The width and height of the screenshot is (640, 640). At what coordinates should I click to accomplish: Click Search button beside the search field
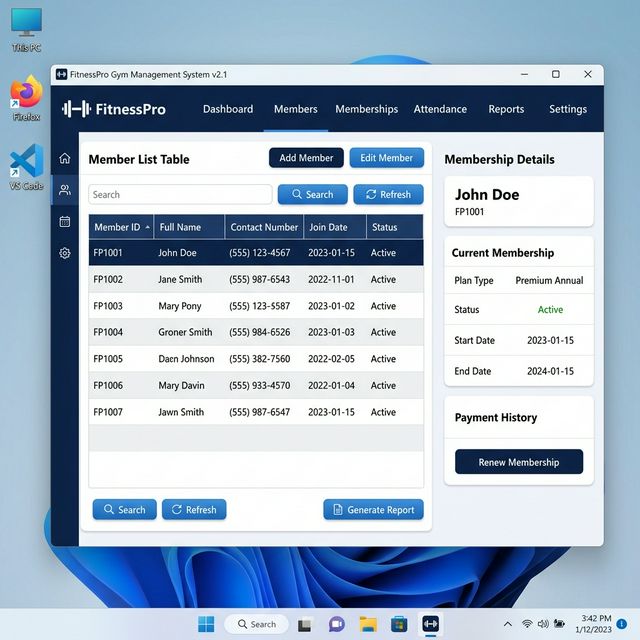pos(313,194)
